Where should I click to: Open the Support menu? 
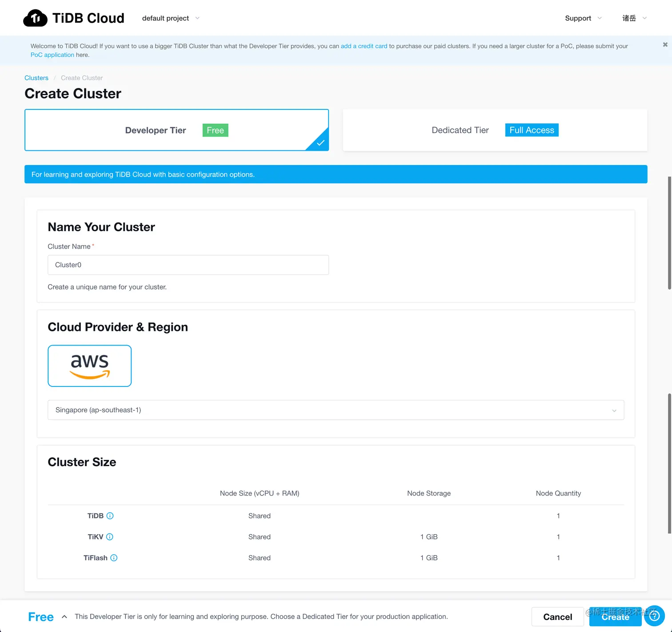(x=583, y=18)
